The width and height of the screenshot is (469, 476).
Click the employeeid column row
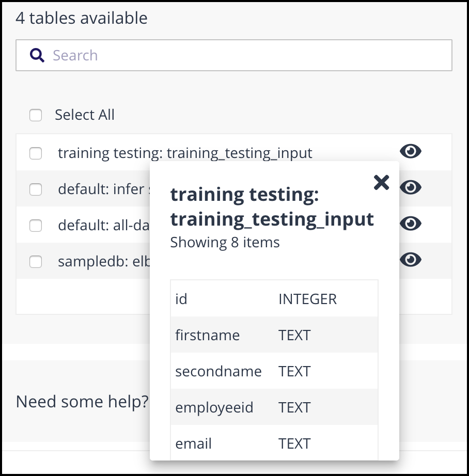tap(274, 407)
